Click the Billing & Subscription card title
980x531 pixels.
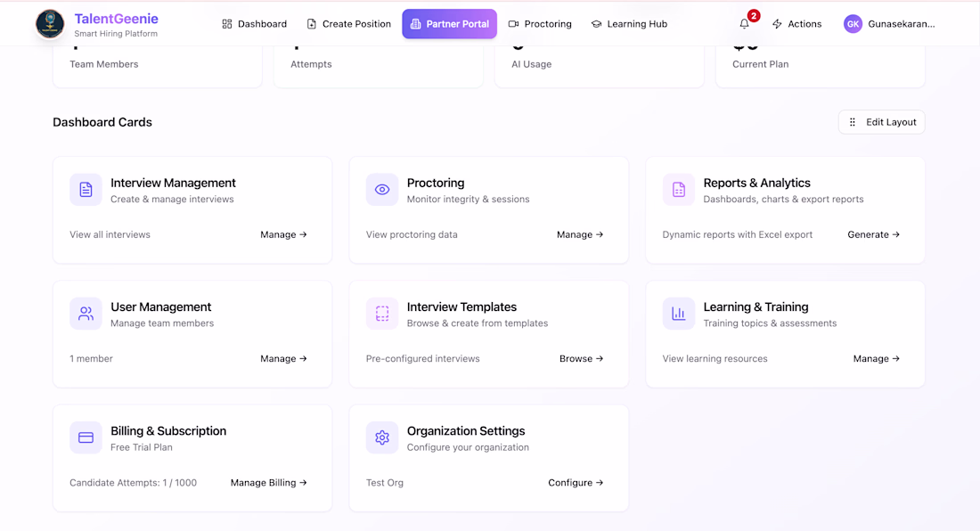point(168,430)
